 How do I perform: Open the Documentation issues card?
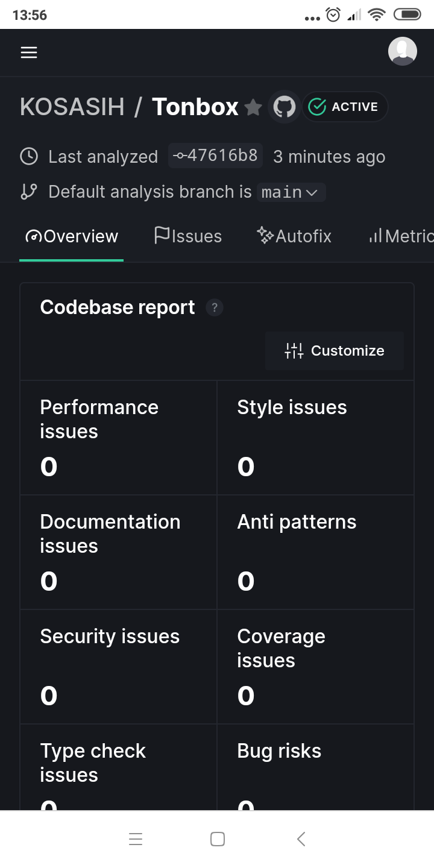tap(118, 552)
